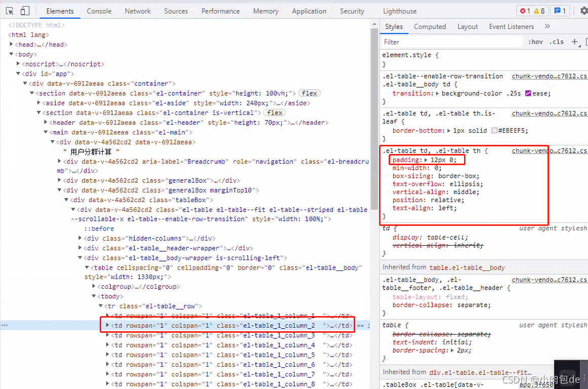This screenshot has height=389, width=588.
Task: Toggle the device toolbar icon
Action: click(x=25, y=11)
